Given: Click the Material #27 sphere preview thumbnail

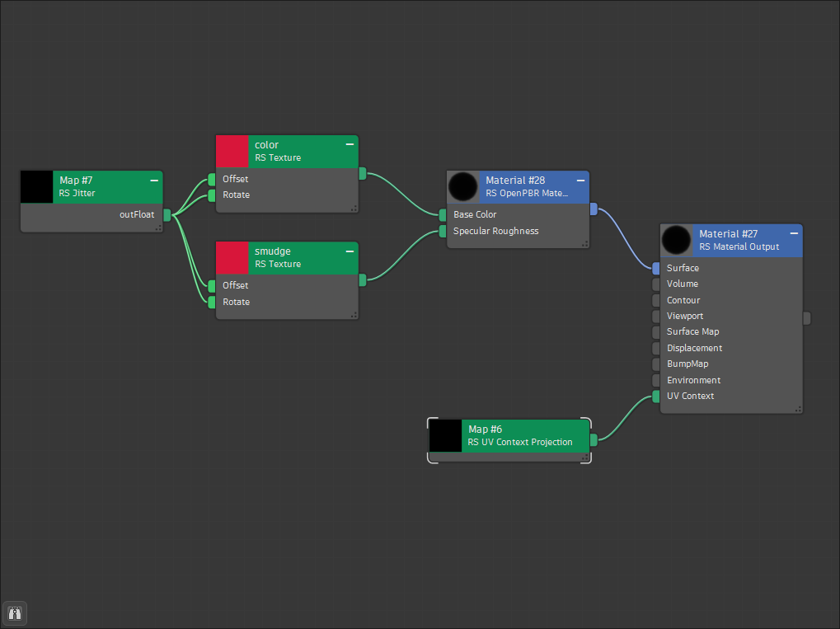Looking at the screenshot, I should (677, 240).
